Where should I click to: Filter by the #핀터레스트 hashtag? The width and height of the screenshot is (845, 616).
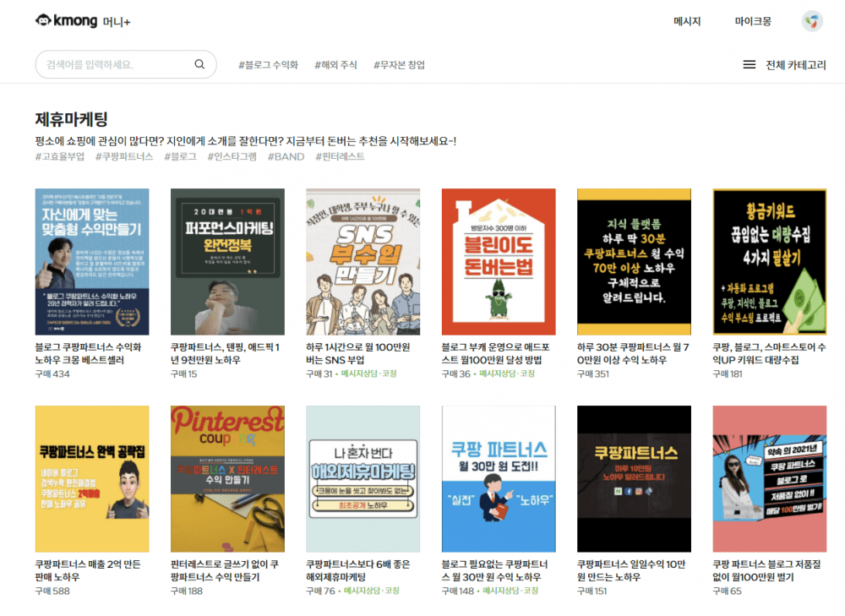[x=340, y=156]
